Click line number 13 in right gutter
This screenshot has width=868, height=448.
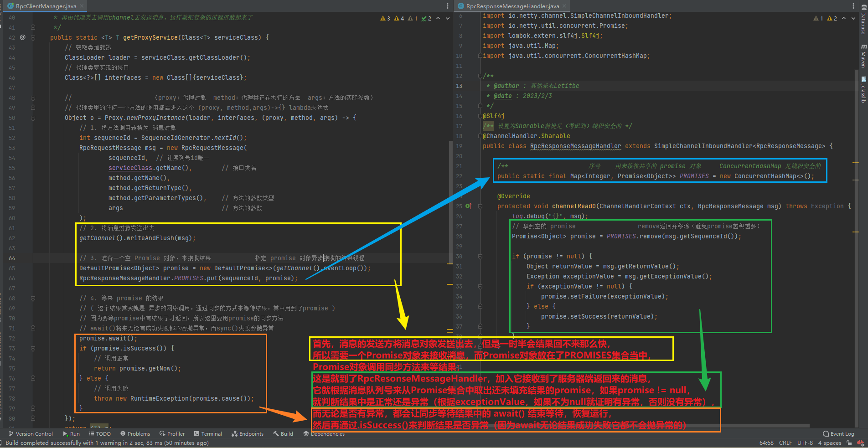[x=459, y=86]
